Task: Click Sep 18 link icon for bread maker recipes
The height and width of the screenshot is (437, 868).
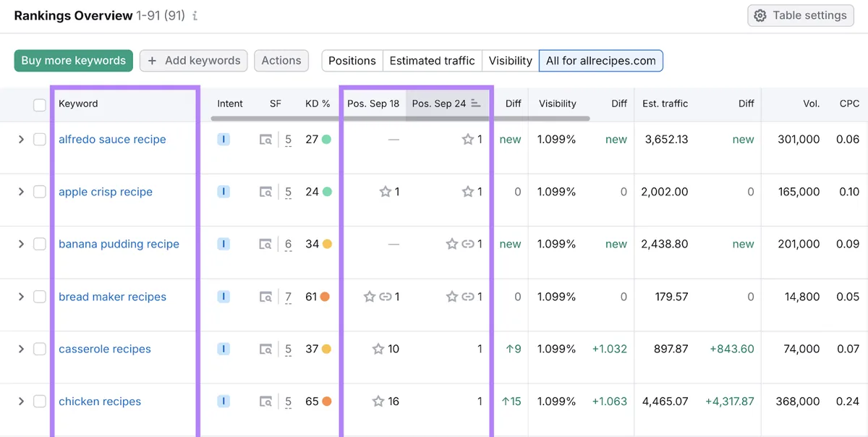Action: [x=386, y=297]
